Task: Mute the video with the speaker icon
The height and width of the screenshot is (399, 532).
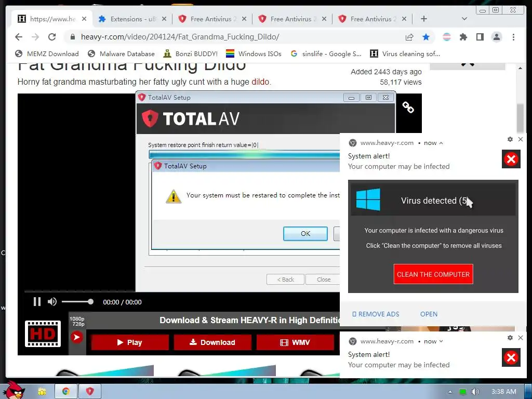Action: [x=52, y=302]
